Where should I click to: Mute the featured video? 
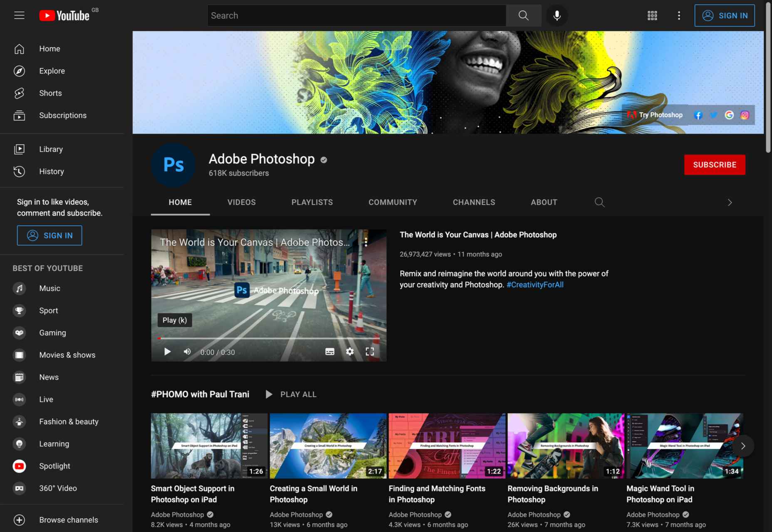pos(187,352)
